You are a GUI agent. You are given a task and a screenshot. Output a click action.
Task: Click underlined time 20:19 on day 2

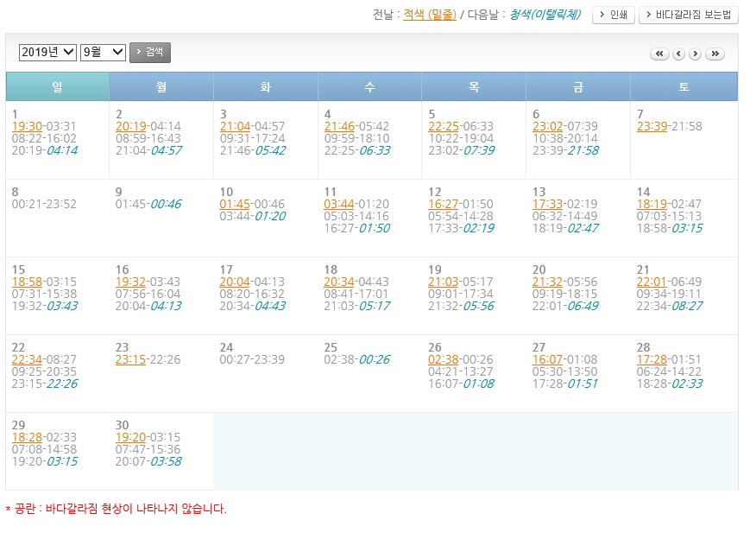130,126
